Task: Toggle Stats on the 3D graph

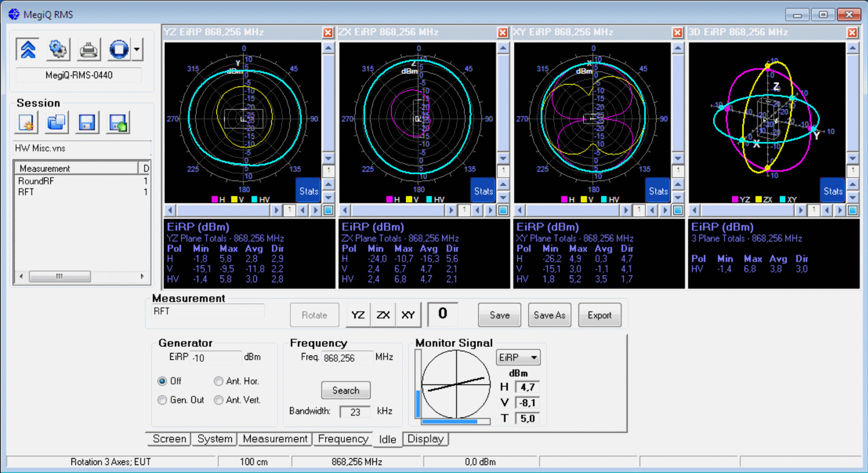Action: [833, 191]
